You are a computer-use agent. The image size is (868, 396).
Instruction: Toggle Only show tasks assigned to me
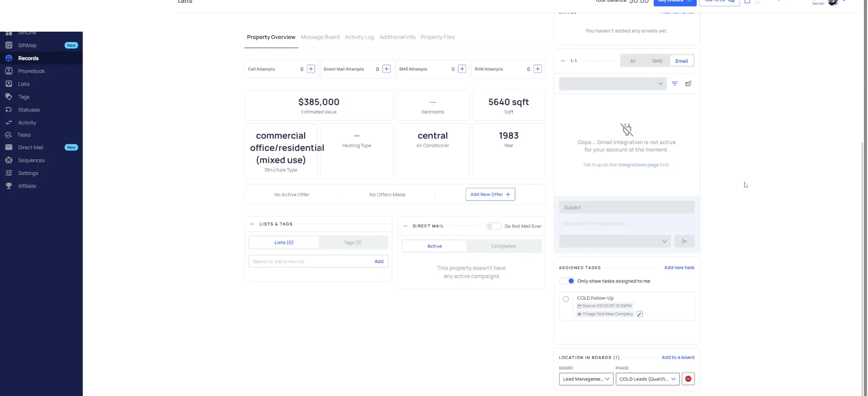567,281
